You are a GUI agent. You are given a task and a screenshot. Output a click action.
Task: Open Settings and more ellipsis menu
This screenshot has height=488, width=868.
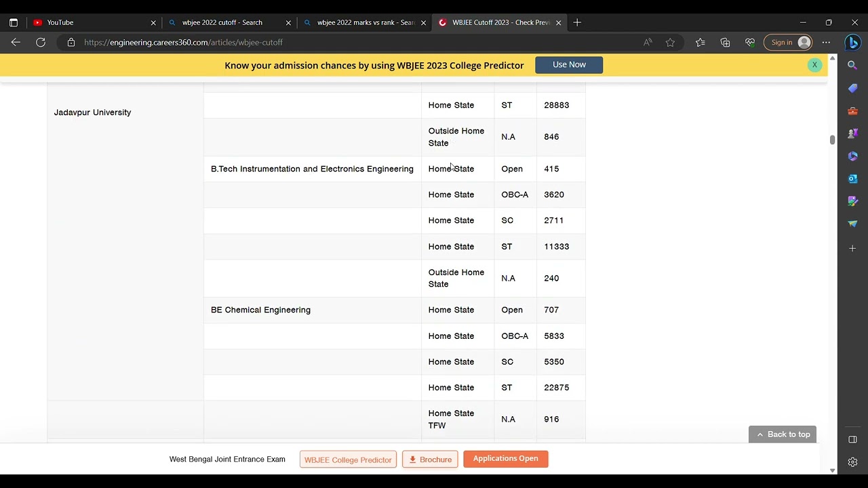point(826,42)
